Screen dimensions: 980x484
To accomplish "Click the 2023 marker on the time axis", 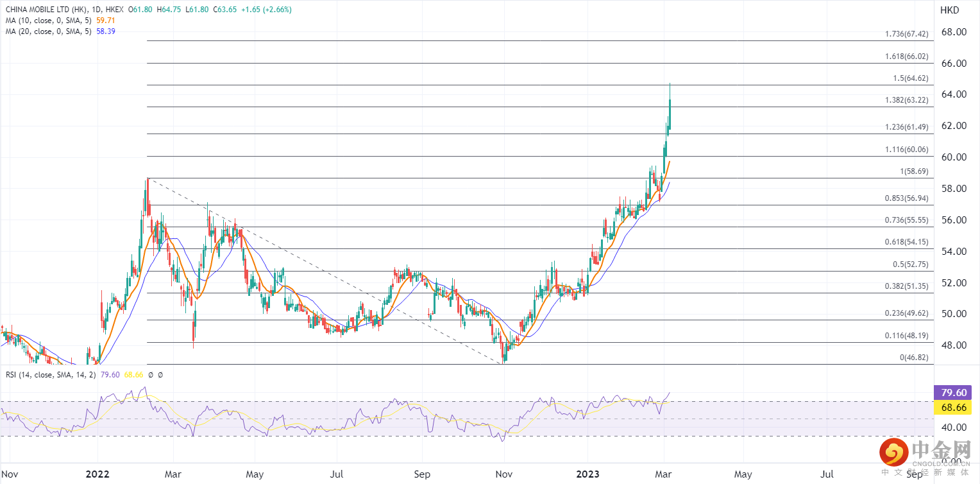I will (x=587, y=474).
